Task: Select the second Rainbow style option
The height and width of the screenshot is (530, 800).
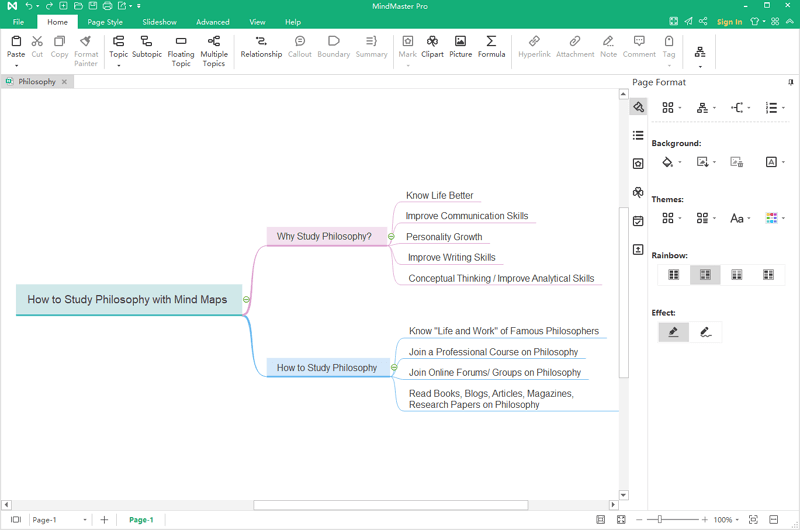Action: (705, 275)
